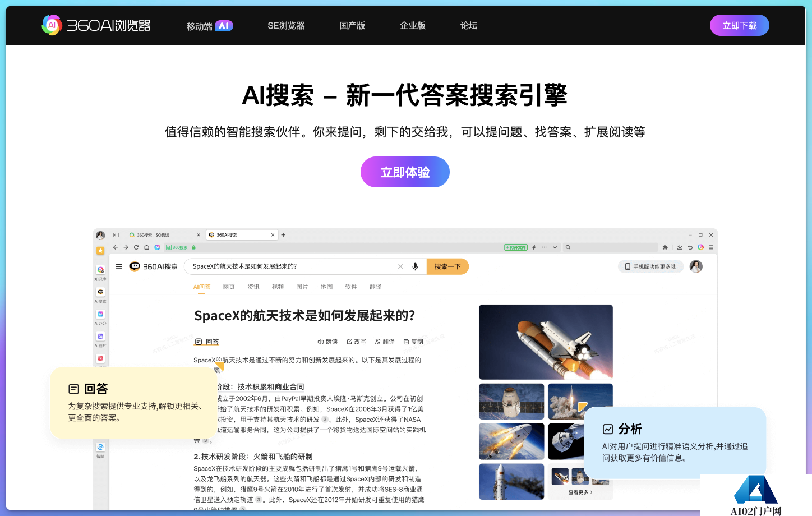
Task: Select the 翻译 search tab
Action: (x=376, y=287)
